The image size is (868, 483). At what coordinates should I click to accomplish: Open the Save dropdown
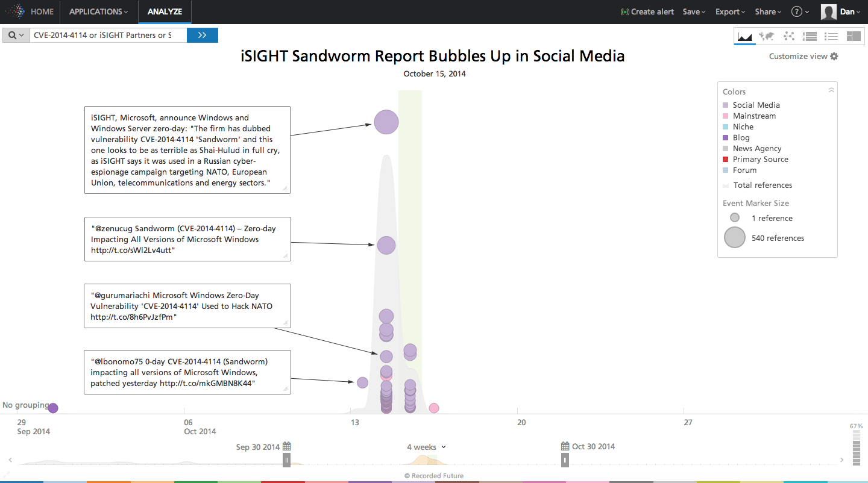(694, 11)
